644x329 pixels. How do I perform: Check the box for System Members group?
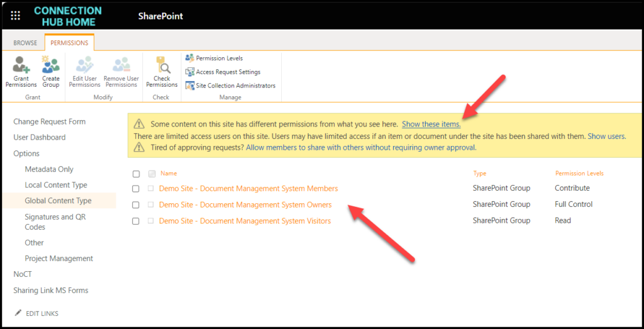[136, 189]
